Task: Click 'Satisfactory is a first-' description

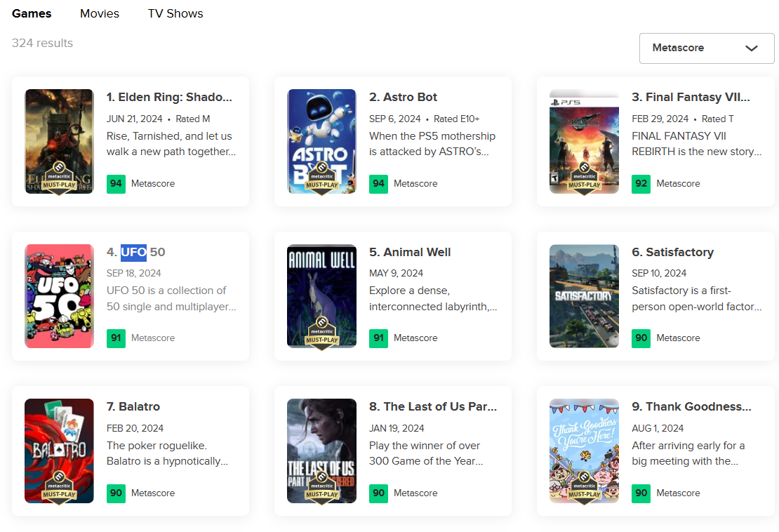Action: (681, 291)
